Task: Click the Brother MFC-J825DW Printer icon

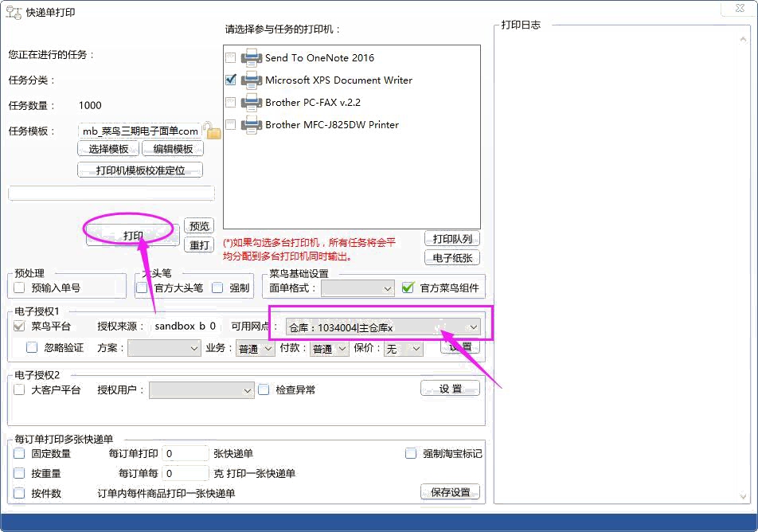Action: tap(252, 124)
